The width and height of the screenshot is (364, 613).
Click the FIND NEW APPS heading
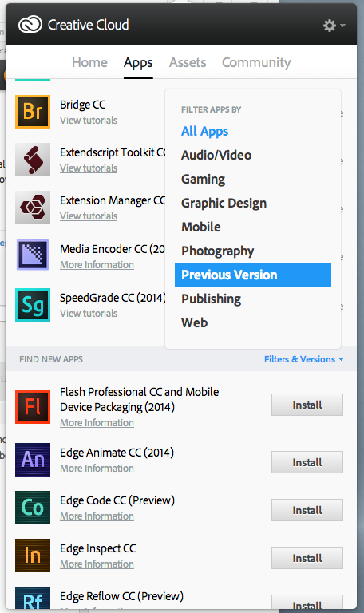51,359
